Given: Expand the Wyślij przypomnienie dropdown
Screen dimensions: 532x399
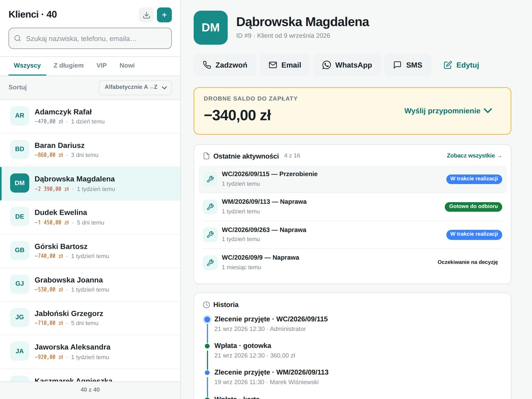Looking at the screenshot, I should pyautogui.click(x=448, y=111).
